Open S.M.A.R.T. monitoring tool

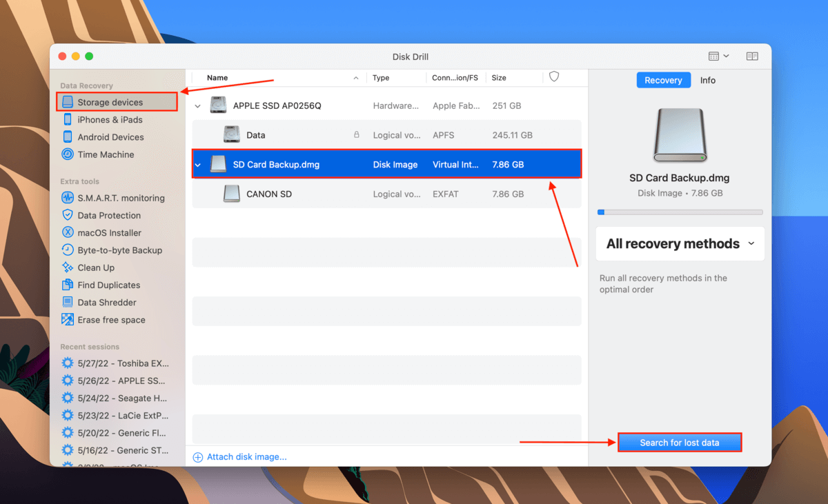(x=121, y=198)
